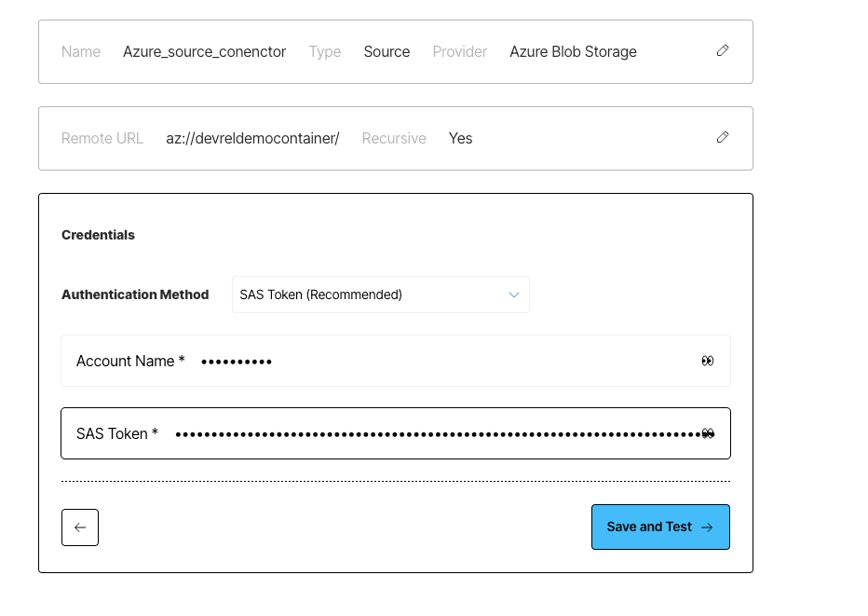
Task: Click the SAS Token * label
Action: click(117, 433)
